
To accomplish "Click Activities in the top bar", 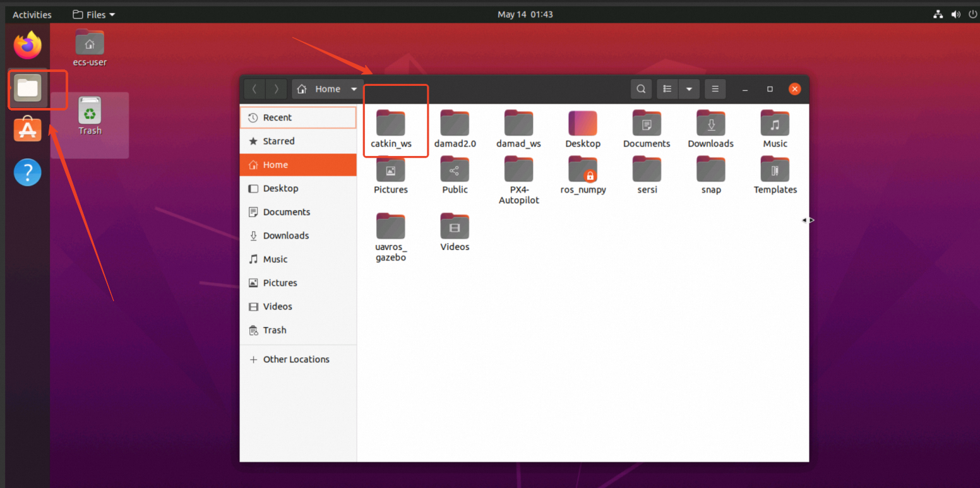I will click(x=32, y=15).
